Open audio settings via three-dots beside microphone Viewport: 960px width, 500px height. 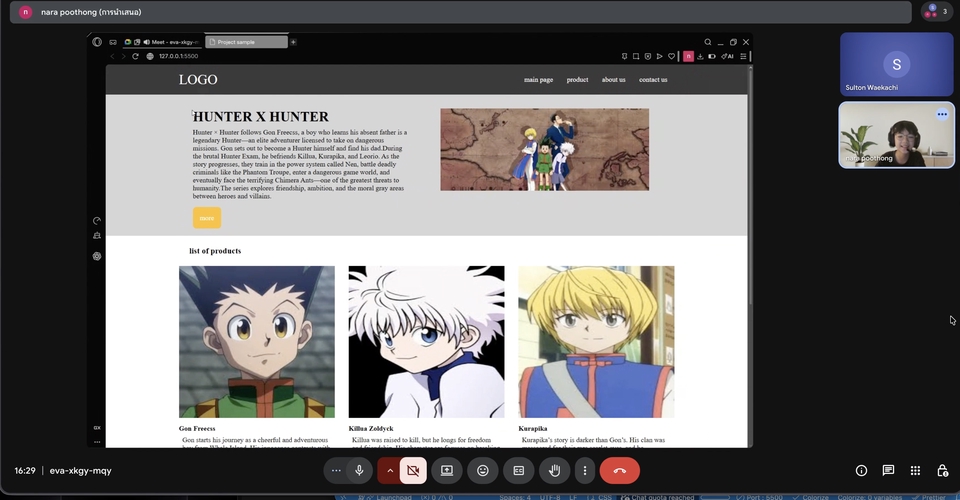tap(336, 471)
